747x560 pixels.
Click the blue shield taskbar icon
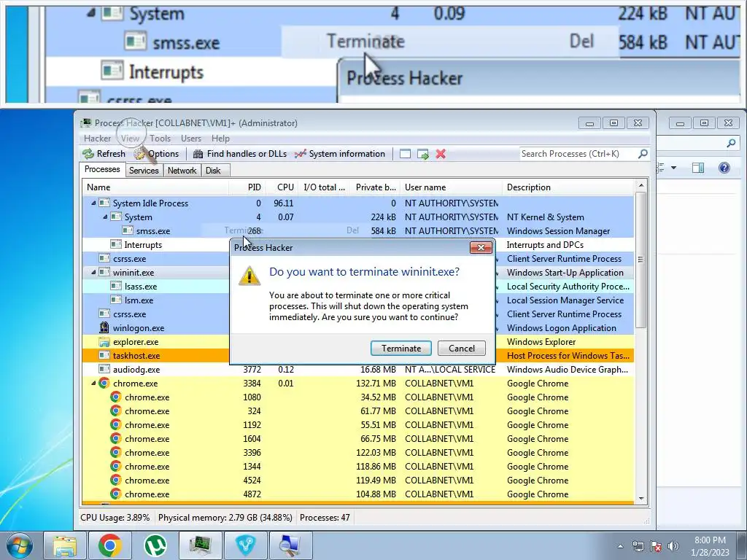246,545
